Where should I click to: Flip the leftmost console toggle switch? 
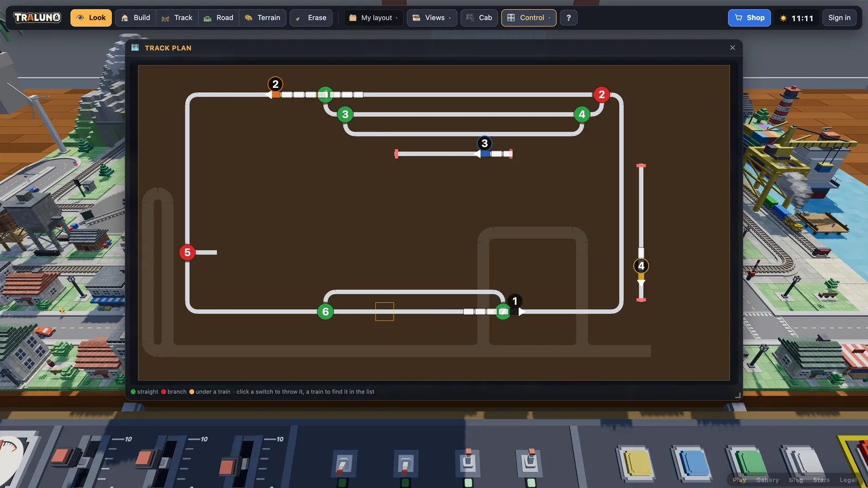point(343,464)
